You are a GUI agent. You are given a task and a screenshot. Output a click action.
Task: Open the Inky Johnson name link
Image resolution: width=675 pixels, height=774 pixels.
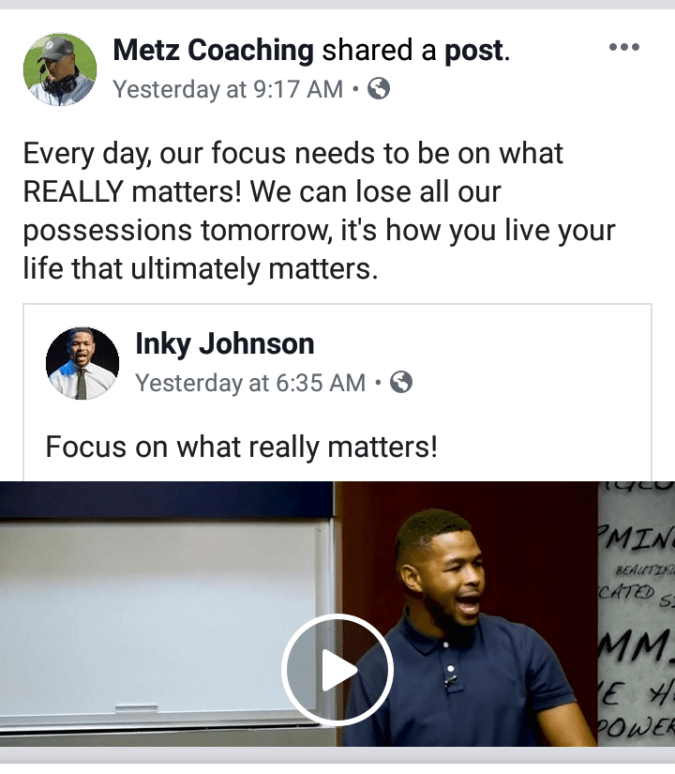pyautogui.click(x=225, y=344)
